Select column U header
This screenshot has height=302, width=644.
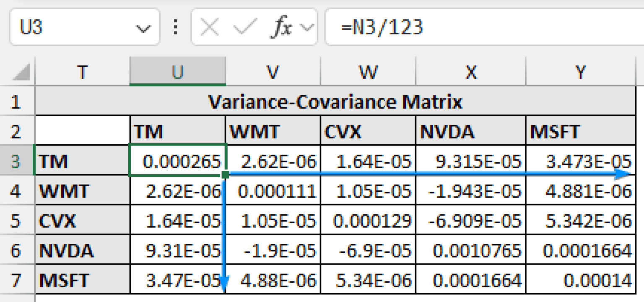click(177, 72)
